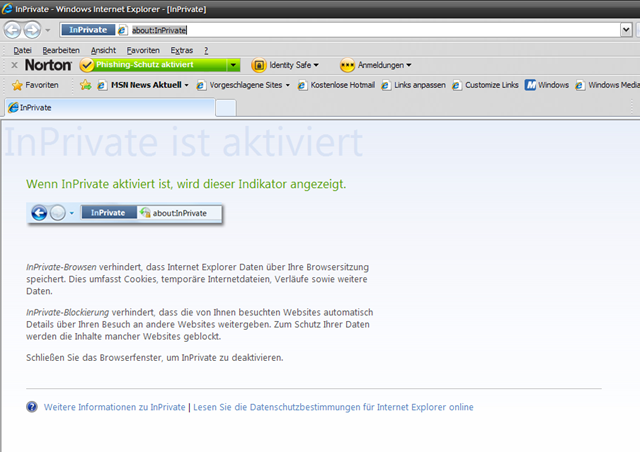Click the Windows Media favorite icon
640x452 pixels.
[x=579, y=85]
